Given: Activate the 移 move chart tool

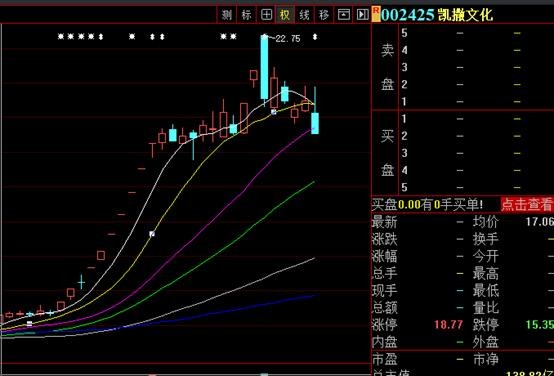Looking at the screenshot, I should [x=324, y=14].
